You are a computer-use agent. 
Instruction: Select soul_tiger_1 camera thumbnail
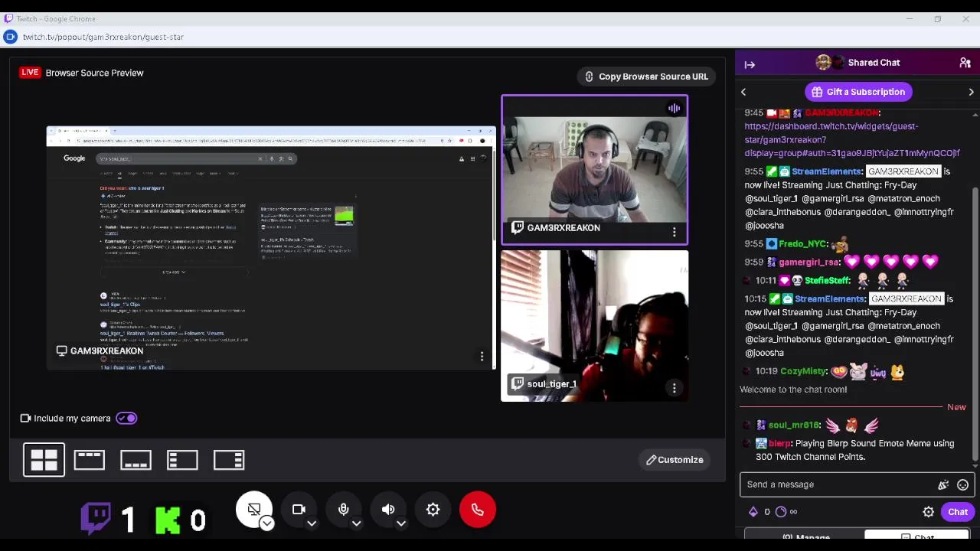click(x=594, y=326)
